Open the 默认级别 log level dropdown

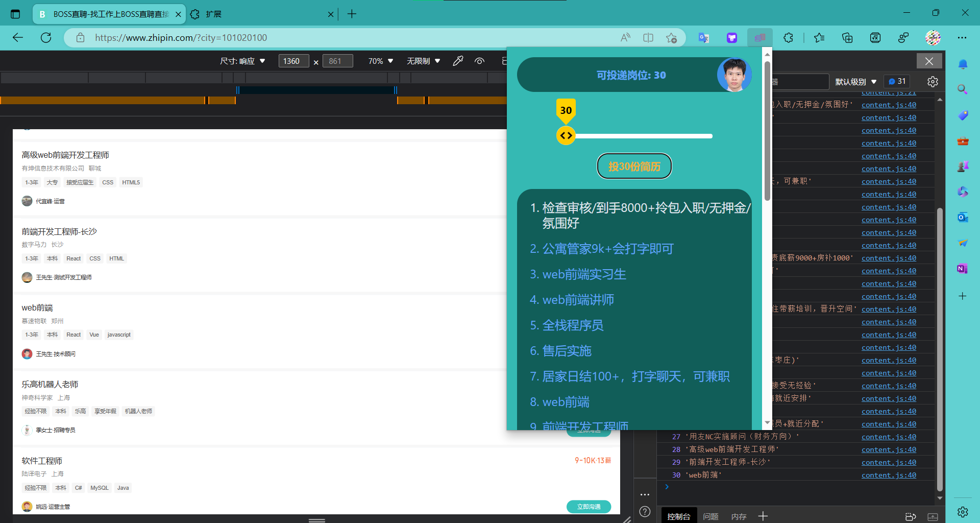[x=855, y=82]
